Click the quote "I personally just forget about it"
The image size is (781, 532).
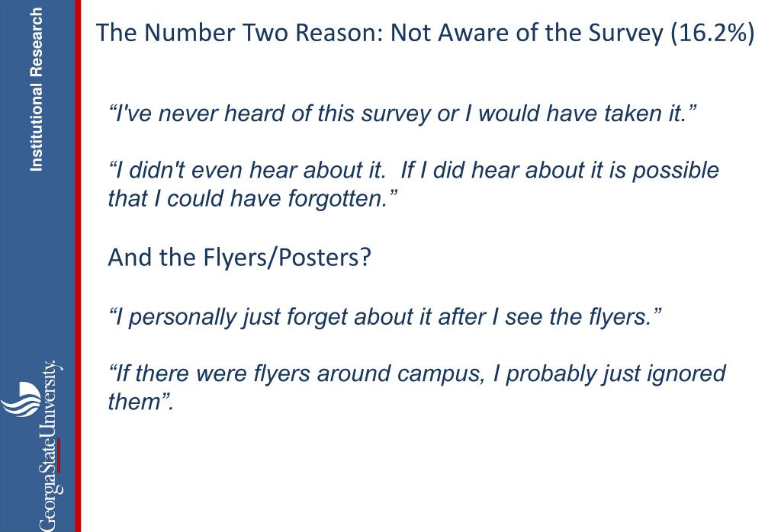(384, 317)
